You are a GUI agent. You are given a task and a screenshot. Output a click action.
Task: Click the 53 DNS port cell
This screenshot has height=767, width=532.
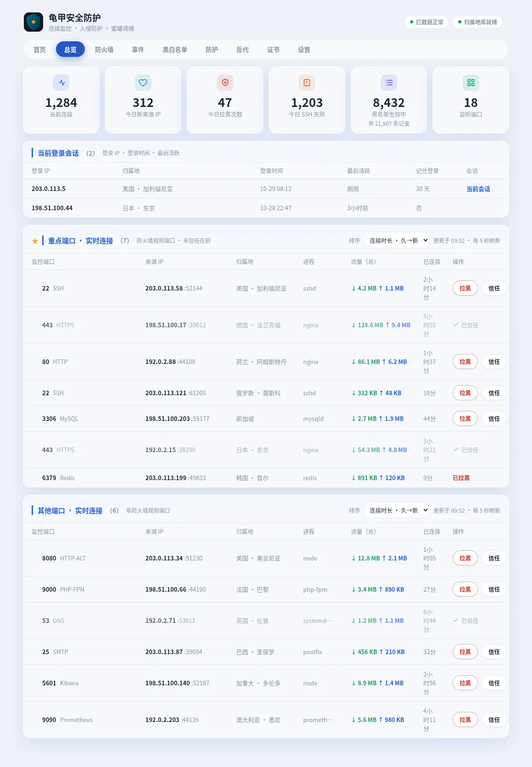(x=53, y=621)
